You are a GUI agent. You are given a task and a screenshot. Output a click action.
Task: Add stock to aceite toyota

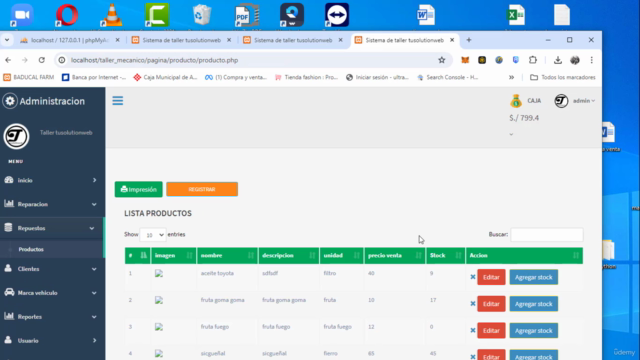[533, 277]
